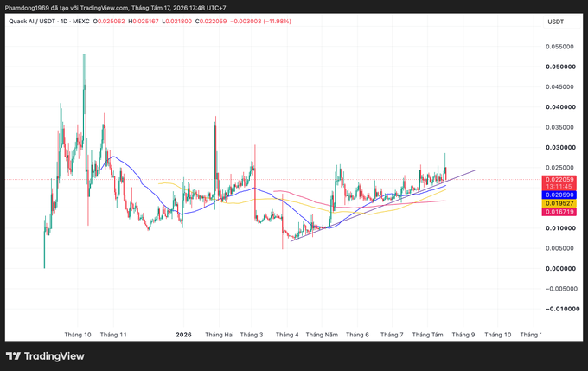Click the Tháng Tám time axis label

pos(427,335)
